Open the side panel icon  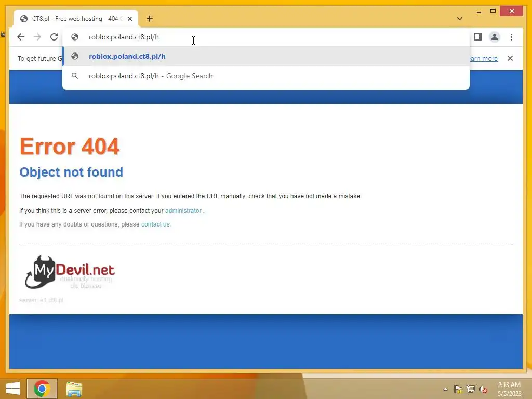coord(478,37)
